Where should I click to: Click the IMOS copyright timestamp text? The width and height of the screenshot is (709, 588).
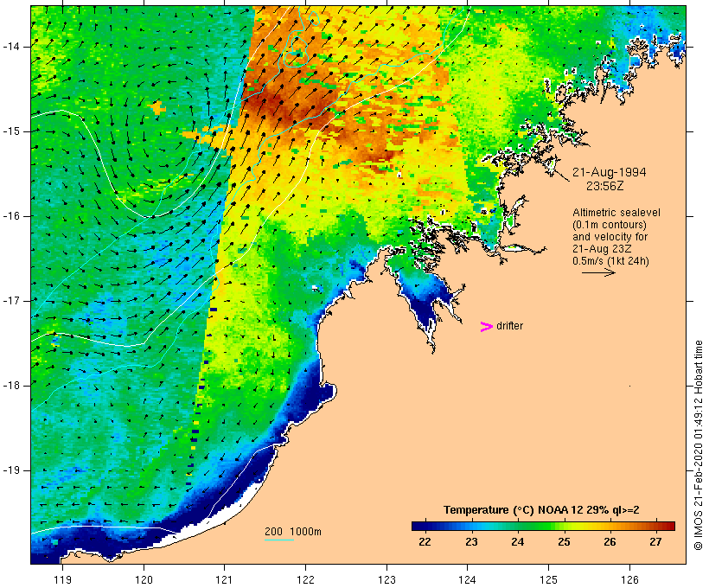(698, 445)
